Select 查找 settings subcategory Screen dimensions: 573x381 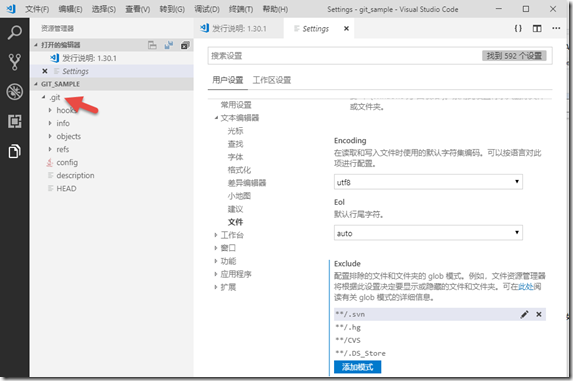click(235, 144)
